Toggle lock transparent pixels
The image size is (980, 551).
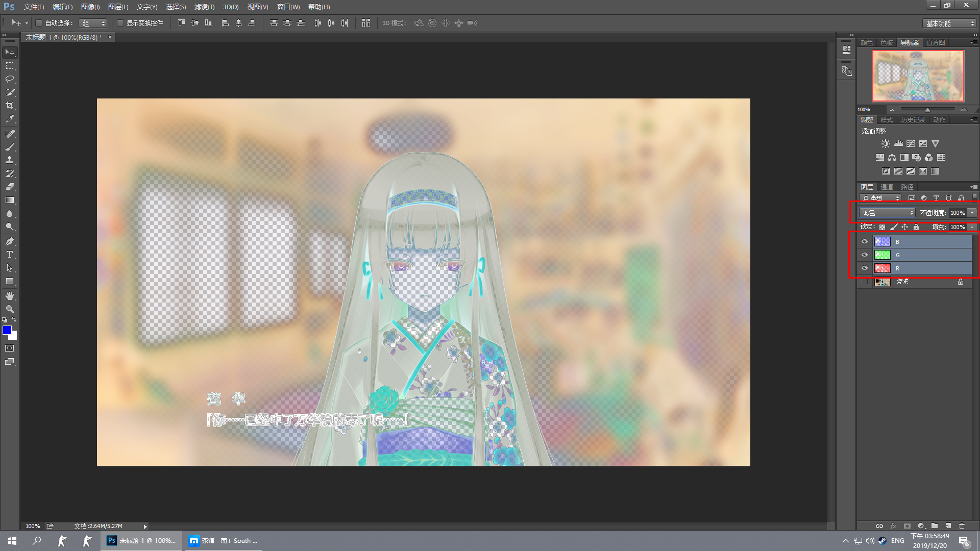(882, 227)
